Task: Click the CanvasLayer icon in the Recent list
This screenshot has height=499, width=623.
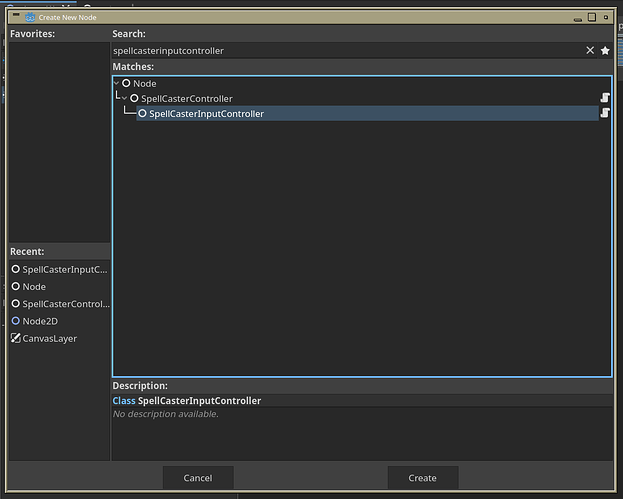Action: pos(15,338)
